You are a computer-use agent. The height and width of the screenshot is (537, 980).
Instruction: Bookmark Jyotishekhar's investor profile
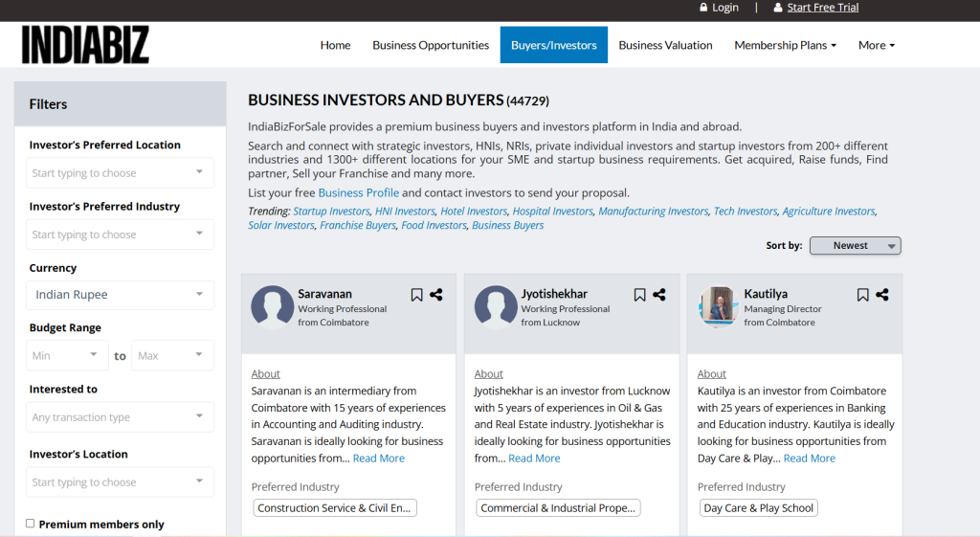[639, 295]
